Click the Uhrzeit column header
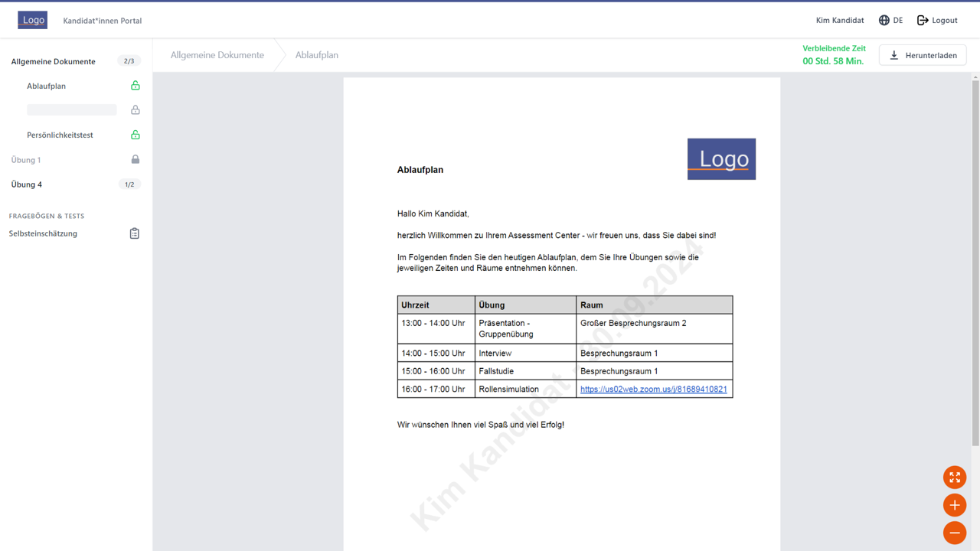The width and height of the screenshot is (980, 551). pos(436,305)
